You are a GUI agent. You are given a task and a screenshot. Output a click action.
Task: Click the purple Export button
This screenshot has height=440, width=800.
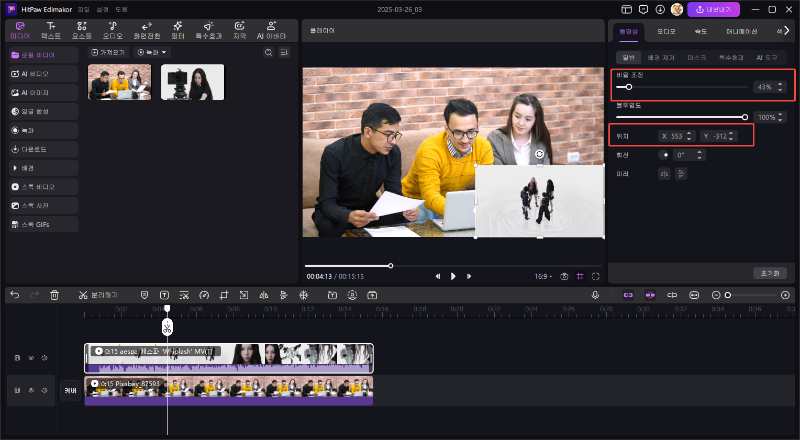[713, 9]
